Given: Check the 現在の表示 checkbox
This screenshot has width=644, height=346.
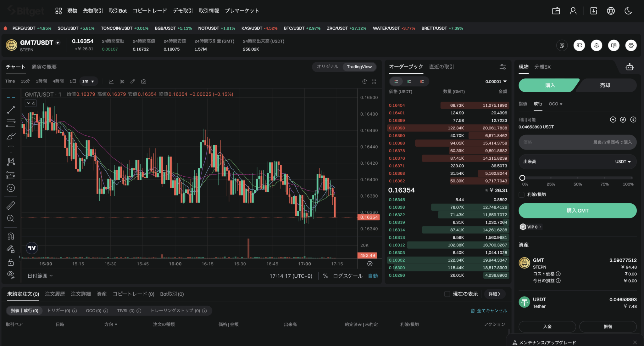Looking at the screenshot, I should coord(447,294).
